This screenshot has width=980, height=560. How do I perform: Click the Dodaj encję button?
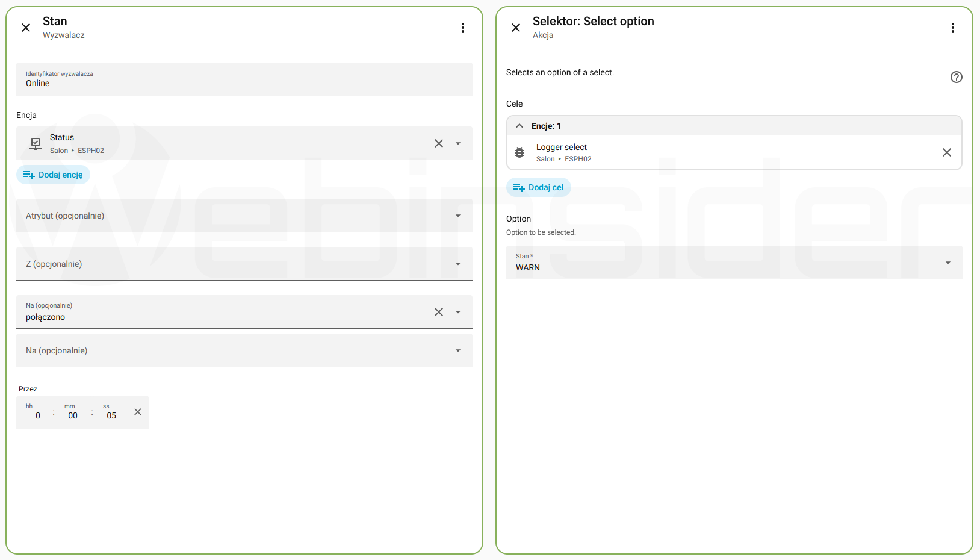point(54,175)
